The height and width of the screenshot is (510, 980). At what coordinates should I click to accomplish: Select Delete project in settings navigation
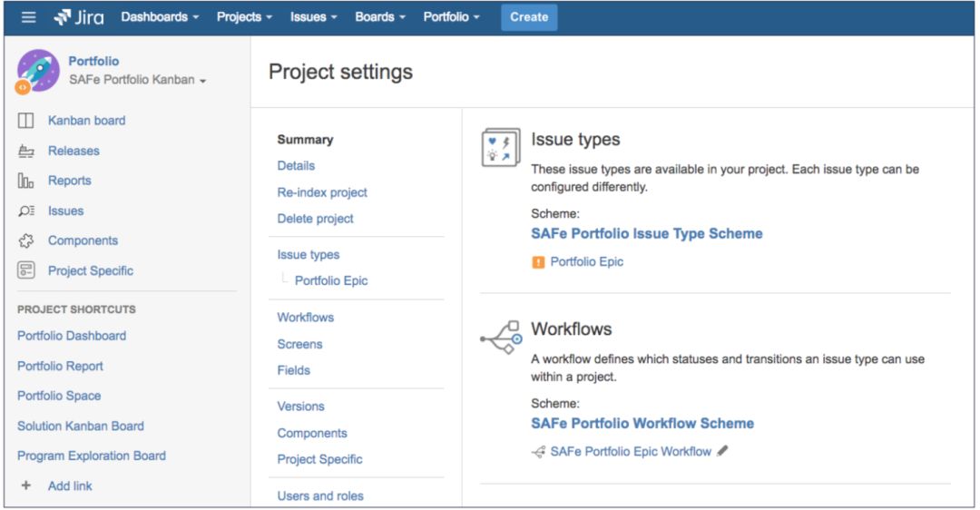[x=315, y=219]
